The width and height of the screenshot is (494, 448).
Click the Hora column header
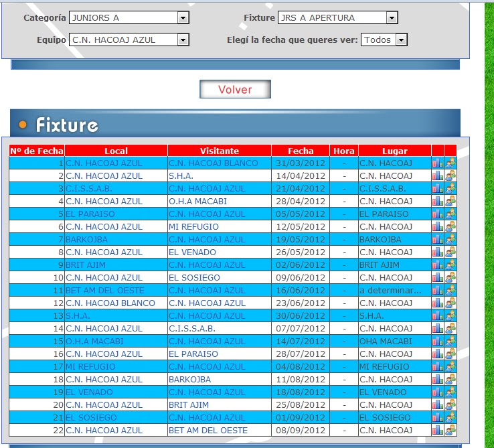click(x=343, y=151)
